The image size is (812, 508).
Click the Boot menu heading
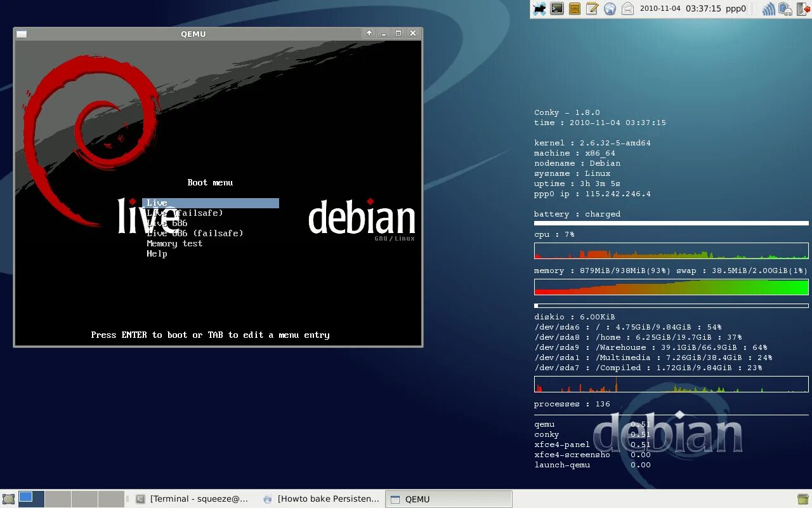tap(210, 183)
